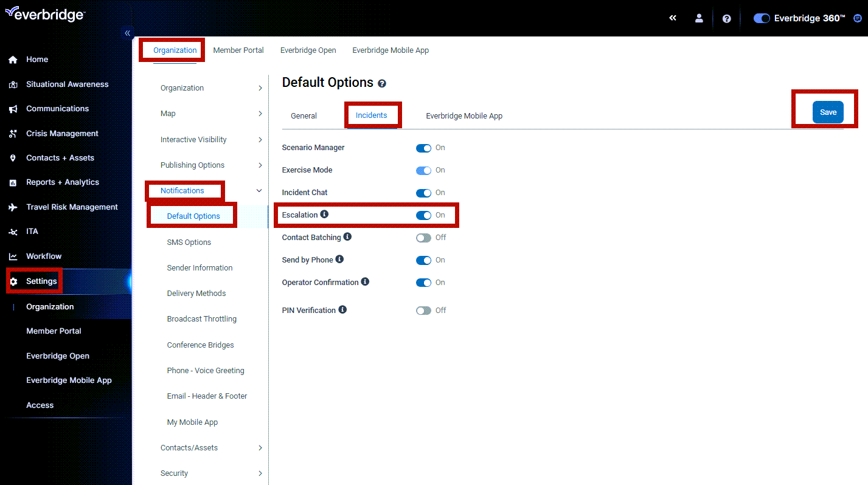Open the help question mark in top bar
Screen dimensions: 868x485
click(726, 18)
